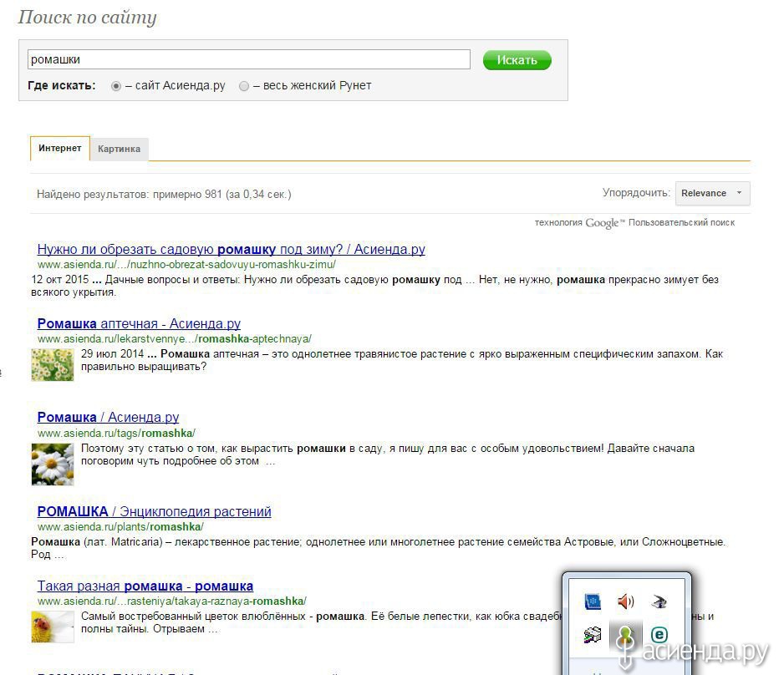The image size is (784, 675).
Task: Open "РОМАШКА / Энциклопедия растений" result
Action: click(x=154, y=511)
